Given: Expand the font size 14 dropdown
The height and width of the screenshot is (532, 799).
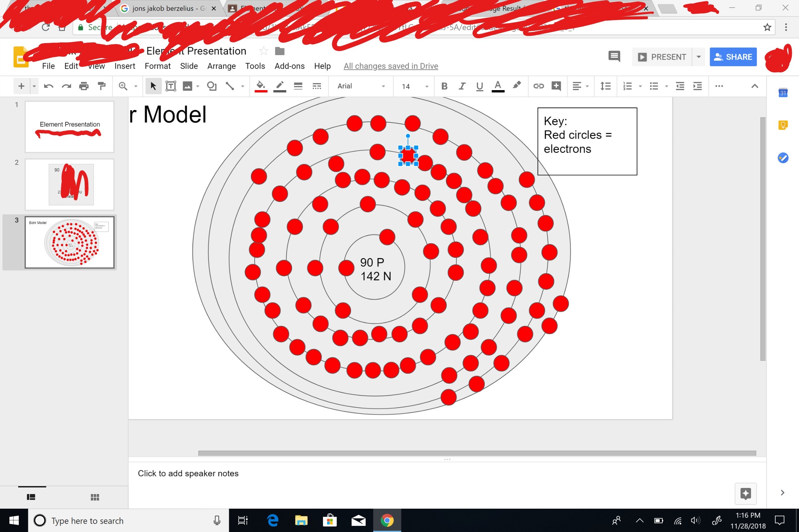Looking at the screenshot, I should point(426,87).
